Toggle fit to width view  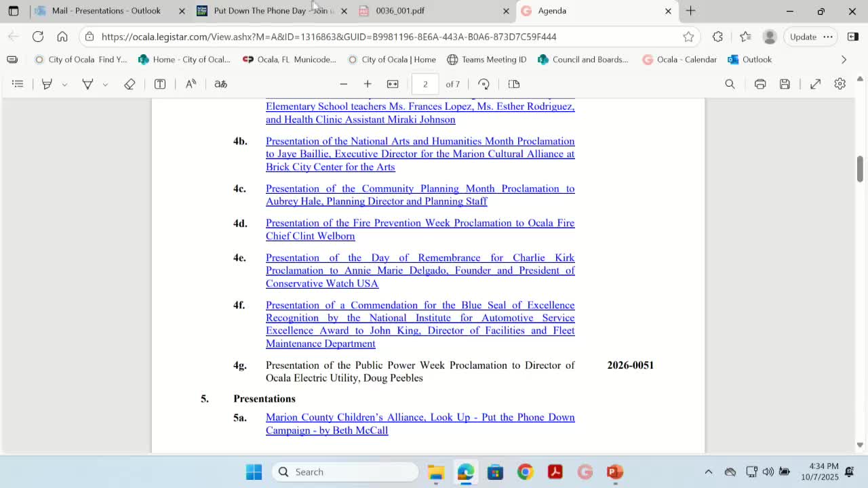coord(393,84)
